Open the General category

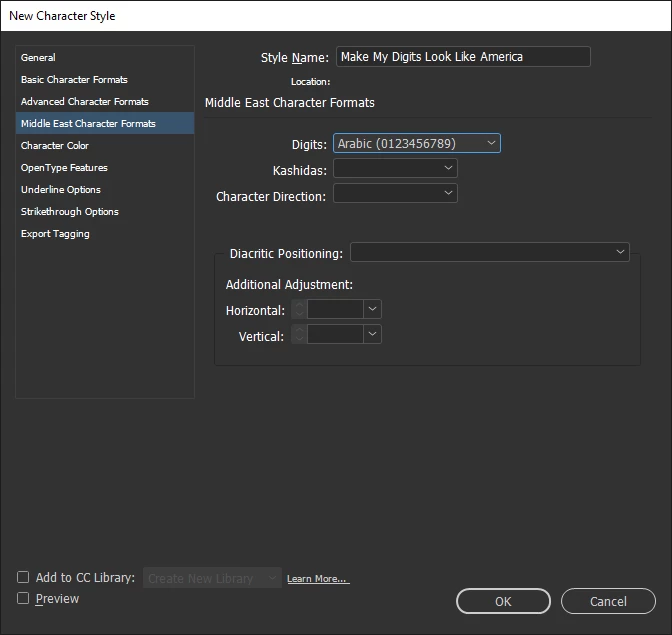tap(105, 57)
